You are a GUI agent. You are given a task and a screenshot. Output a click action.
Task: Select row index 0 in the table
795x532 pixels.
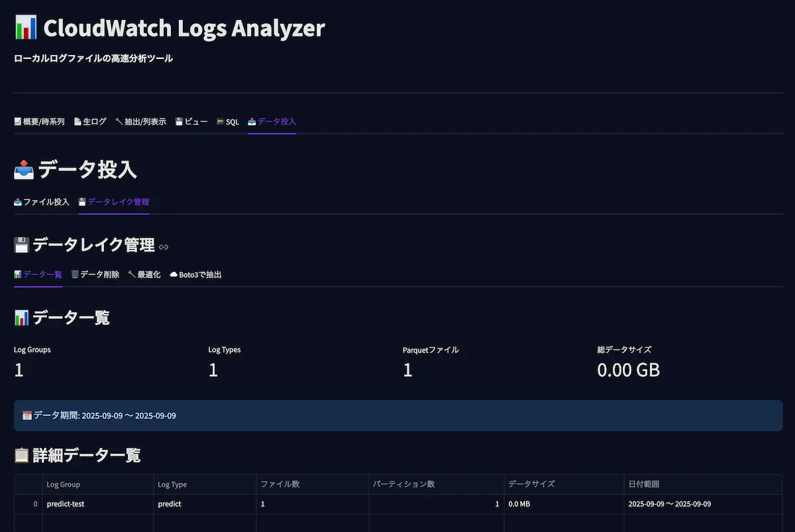[35, 504]
